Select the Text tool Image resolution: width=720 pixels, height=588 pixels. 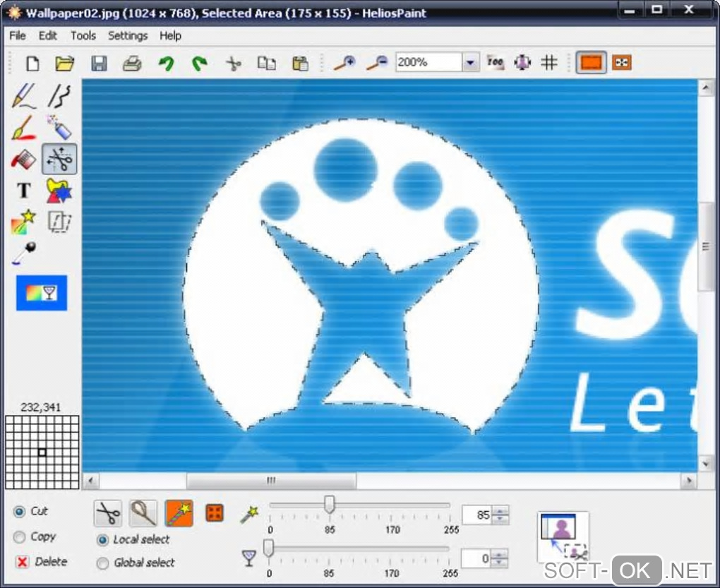[24, 190]
